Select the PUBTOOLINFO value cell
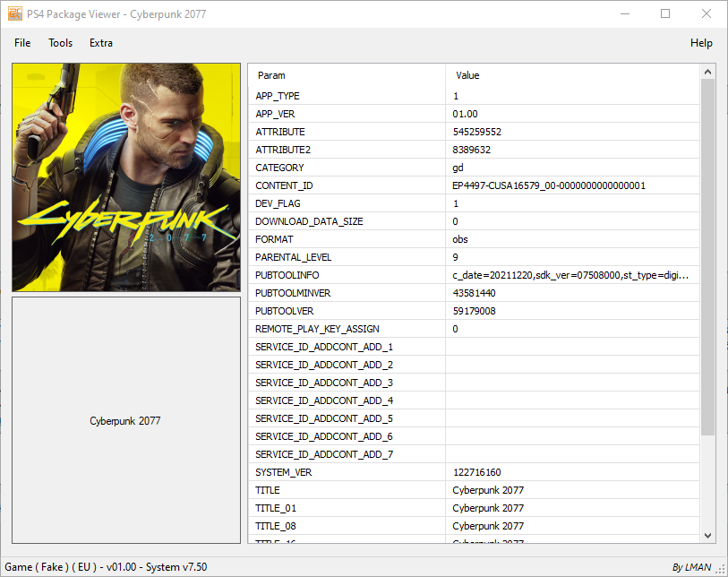Viewport: 728px width, 577px height. point(571,275)
